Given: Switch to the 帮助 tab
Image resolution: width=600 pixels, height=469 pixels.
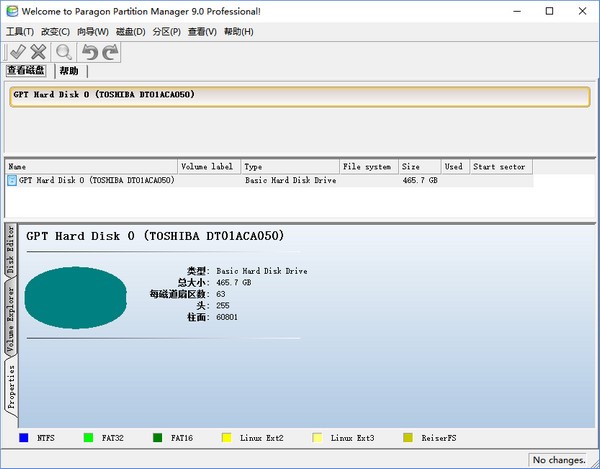Looking at the screenshot, I should (69, 71).
